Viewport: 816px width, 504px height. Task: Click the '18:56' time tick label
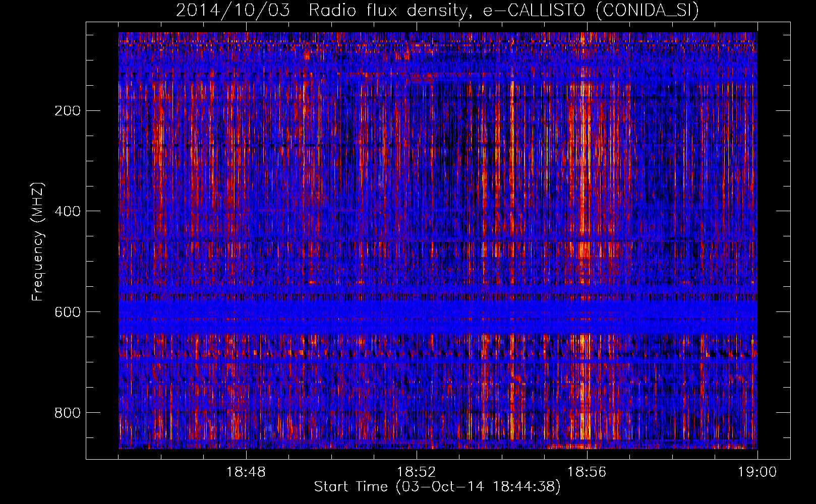click(587, 472)
